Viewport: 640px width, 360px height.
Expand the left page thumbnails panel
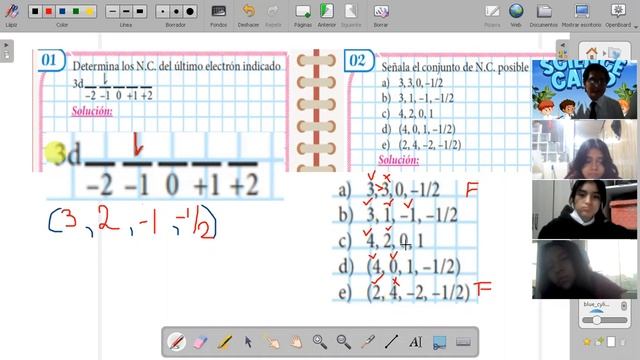(x=7, y=51)
